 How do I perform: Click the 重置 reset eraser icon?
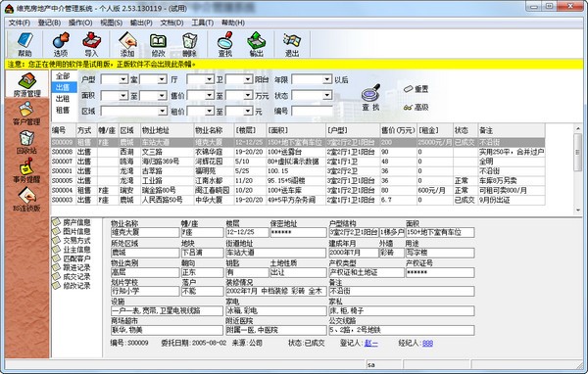coord(416,89)
